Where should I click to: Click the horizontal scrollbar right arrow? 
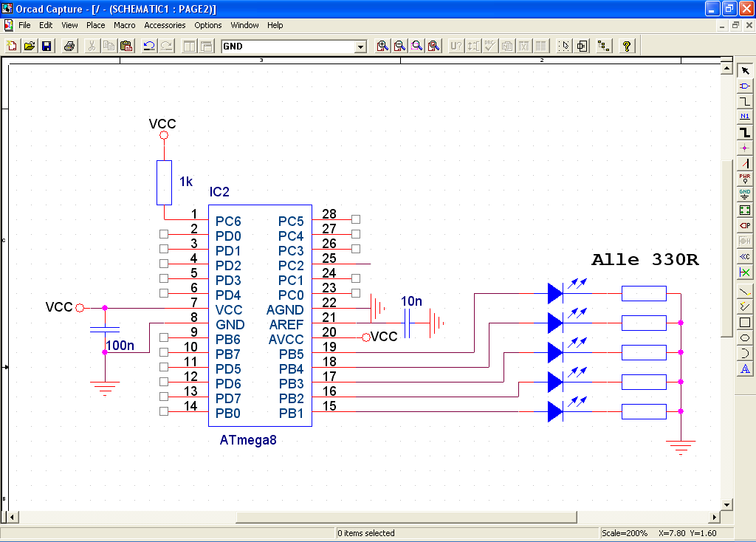tap(715, 518)
